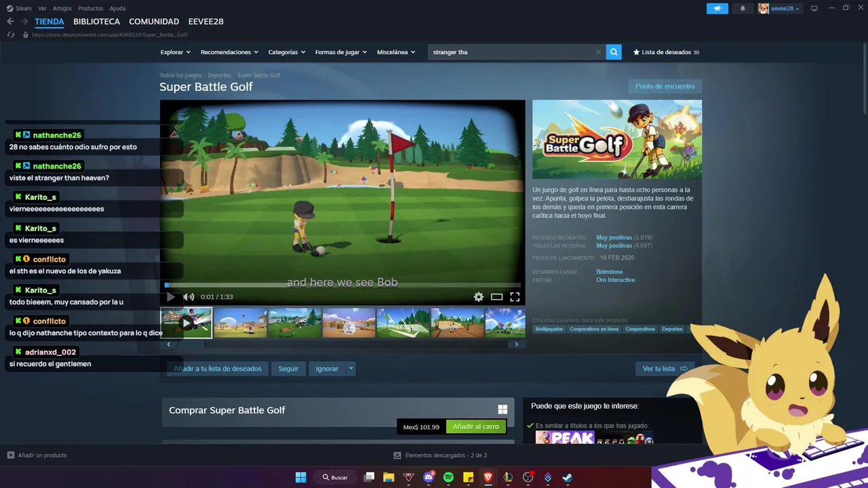Clear the search box with the X
The width and height of the screenshot is (868, 488).
click(598, 52)
